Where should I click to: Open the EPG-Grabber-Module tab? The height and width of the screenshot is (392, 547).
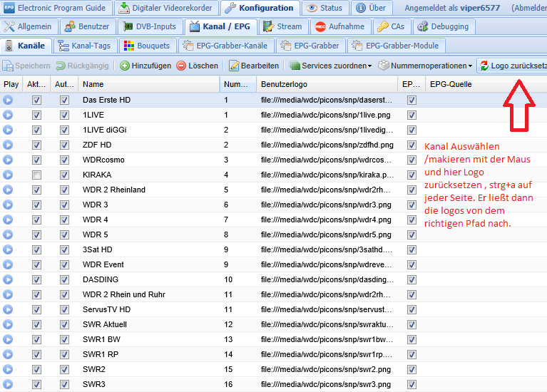click(396, 46)
